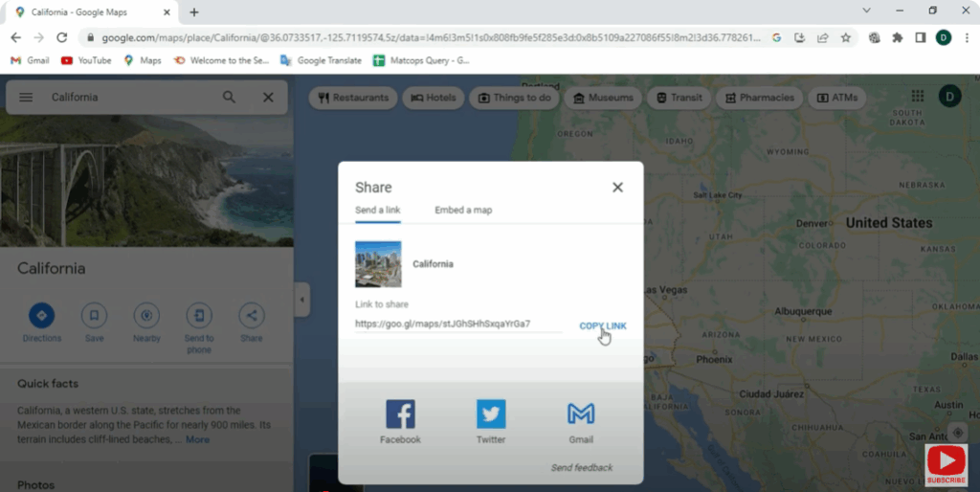
Task: Open Maps bookmark
Action: 143,60
